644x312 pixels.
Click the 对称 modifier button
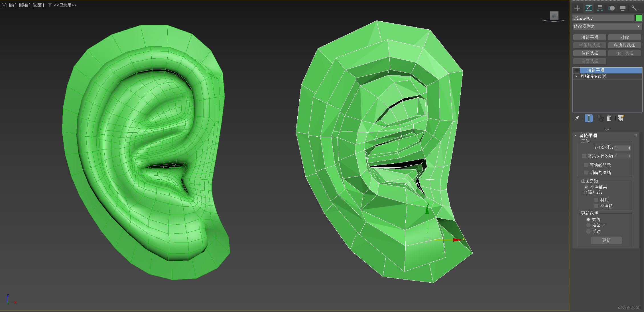point(624,37)
